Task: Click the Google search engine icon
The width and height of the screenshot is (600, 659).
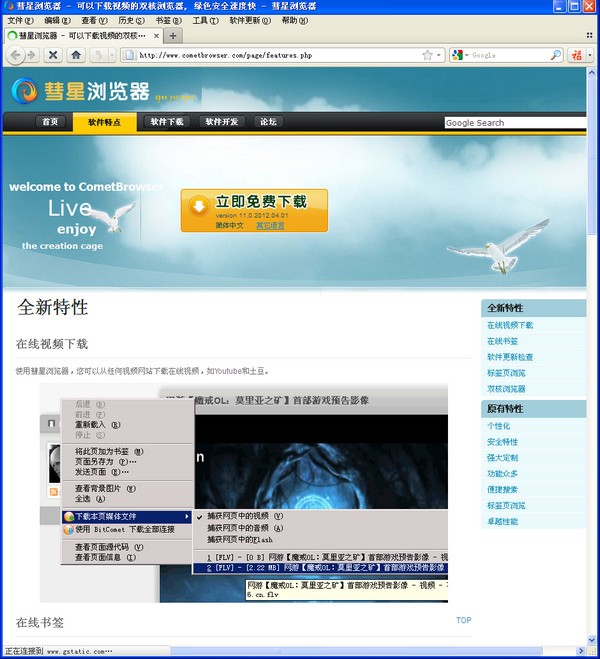Action: tap(457, 55)
